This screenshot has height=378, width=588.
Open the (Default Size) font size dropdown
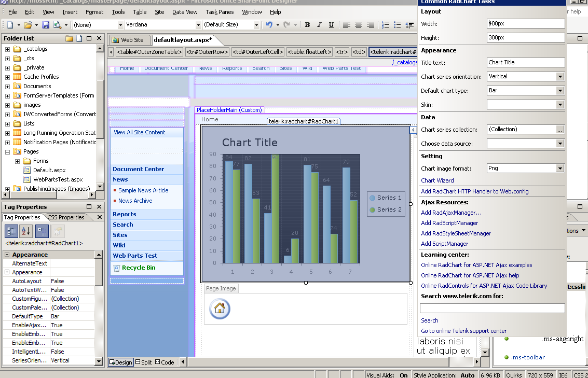[x=256, y=25]
